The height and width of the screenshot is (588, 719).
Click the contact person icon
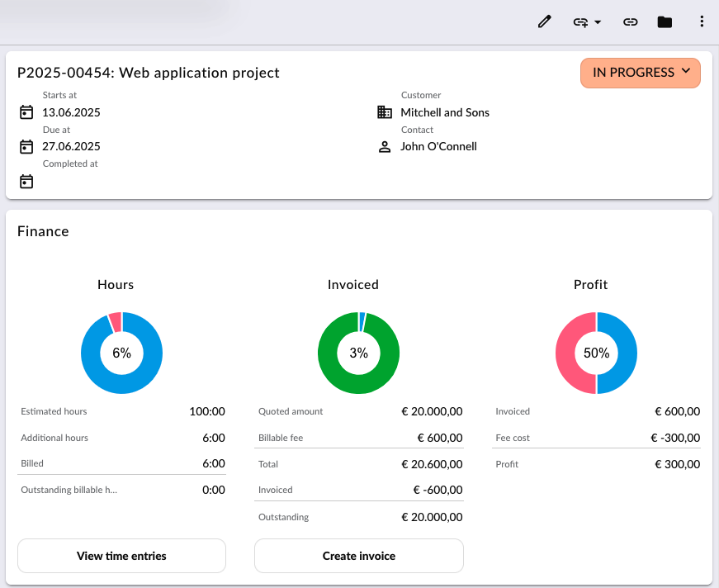pyautogui.click(x=384, y=147)
